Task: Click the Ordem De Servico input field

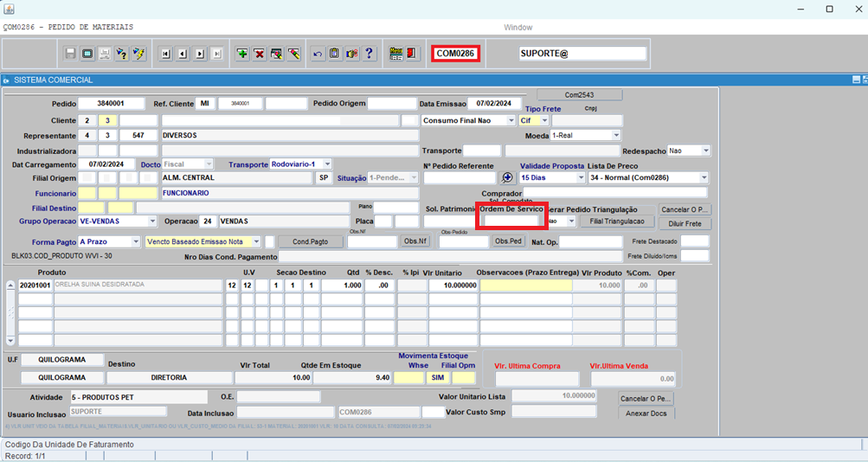Action: pos(511,221)
